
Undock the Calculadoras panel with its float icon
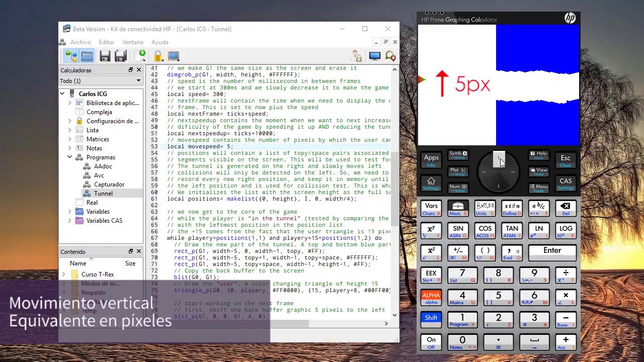point(131,70)
